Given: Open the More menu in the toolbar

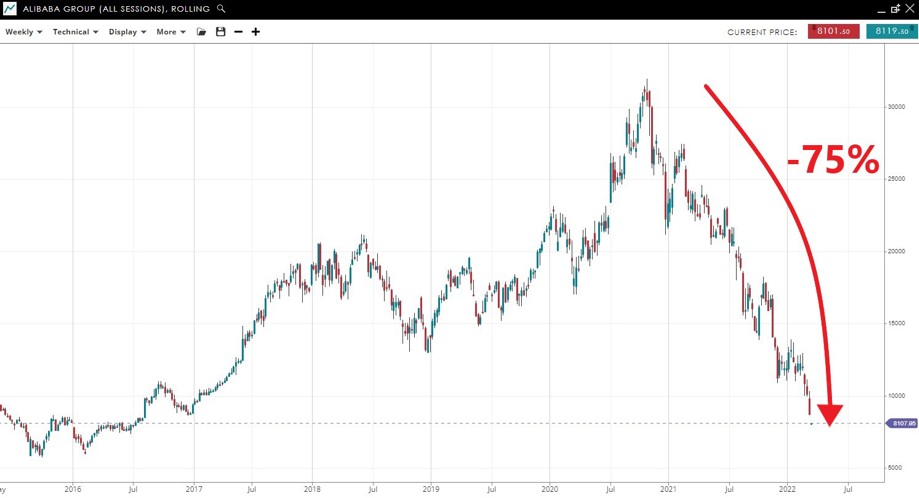Looking at the screenshot, I should pyautogui.click(x=171, y=32).
